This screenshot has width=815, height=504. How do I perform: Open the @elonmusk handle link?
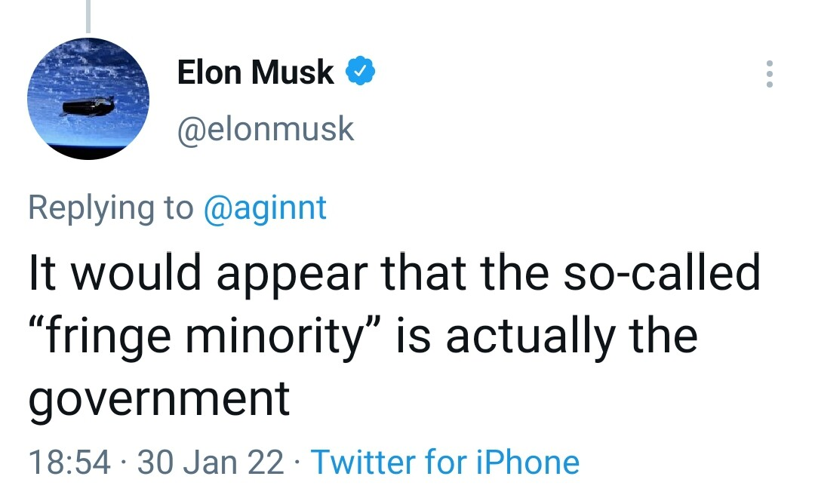tap(265, 129)
